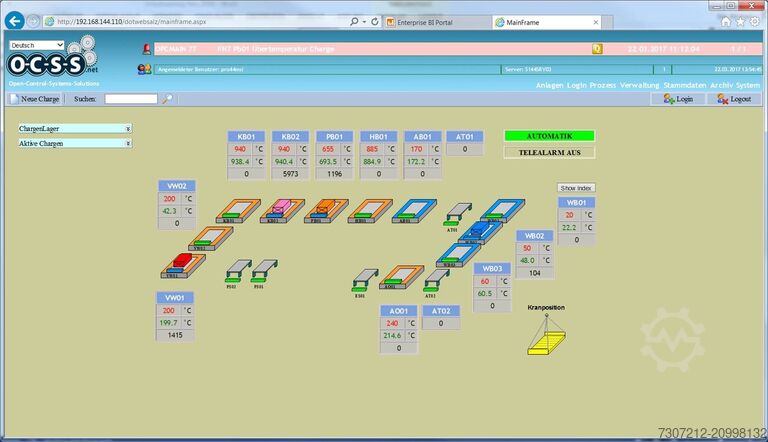Click the logged-in users icon
The image size is (768, 442).
pos(144,70)
